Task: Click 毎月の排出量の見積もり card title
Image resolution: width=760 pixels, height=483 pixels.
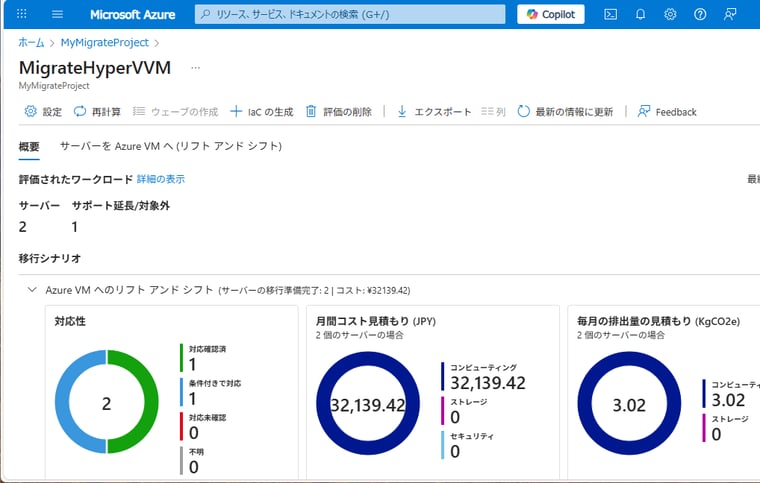Action: pos(658,321)
